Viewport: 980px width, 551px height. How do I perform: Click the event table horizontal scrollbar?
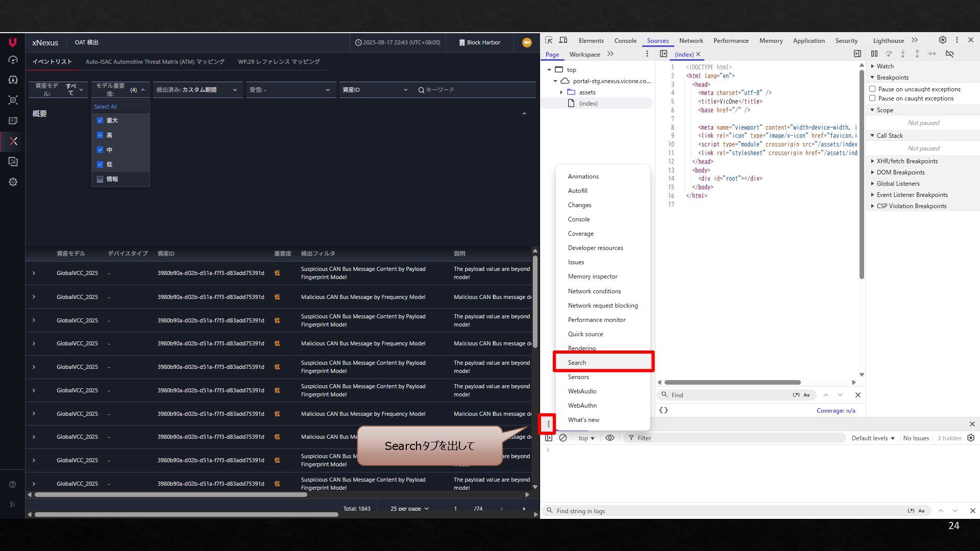click(170, 494)
